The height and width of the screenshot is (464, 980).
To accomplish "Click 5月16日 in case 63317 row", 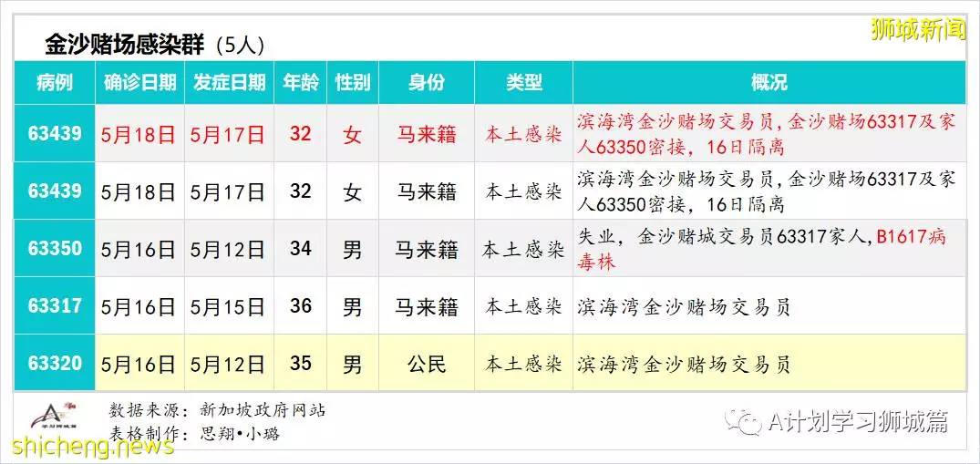I will coord(139,307).
